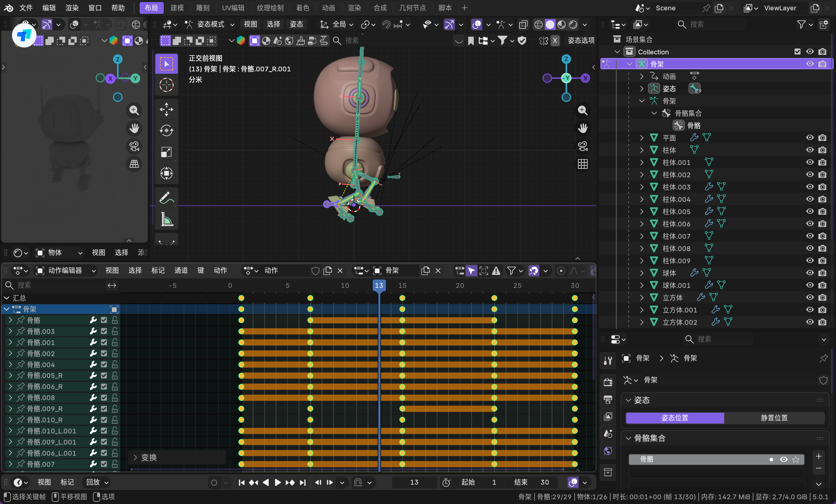Select the Measure ruler tool
836x504 pixels.
[167, 219]
